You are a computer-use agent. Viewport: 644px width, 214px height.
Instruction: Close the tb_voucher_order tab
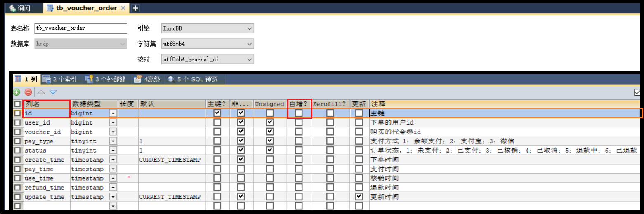[123, 8]
